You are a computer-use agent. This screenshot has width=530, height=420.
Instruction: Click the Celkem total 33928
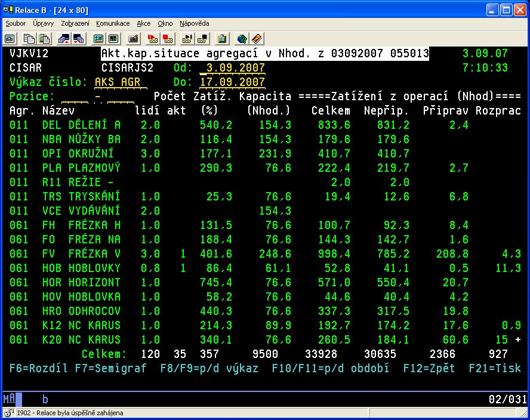point(321,354)
